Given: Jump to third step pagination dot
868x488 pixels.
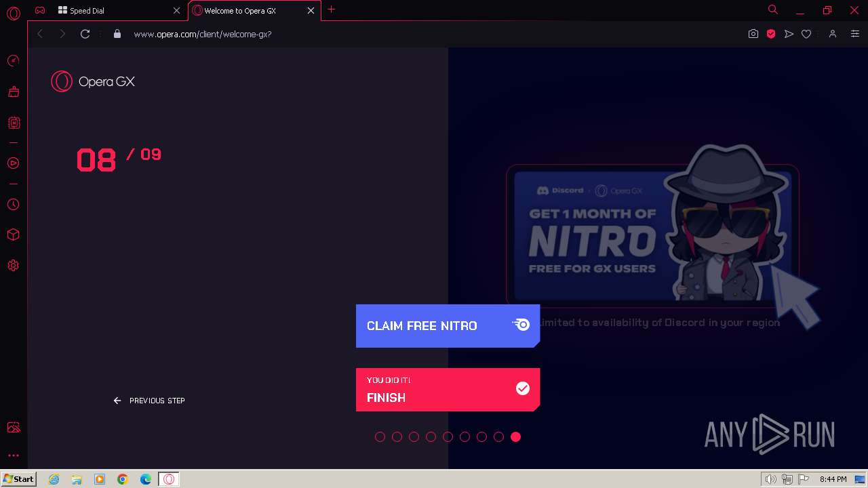Looking at the screenshot, I should (x=414, y=437).
